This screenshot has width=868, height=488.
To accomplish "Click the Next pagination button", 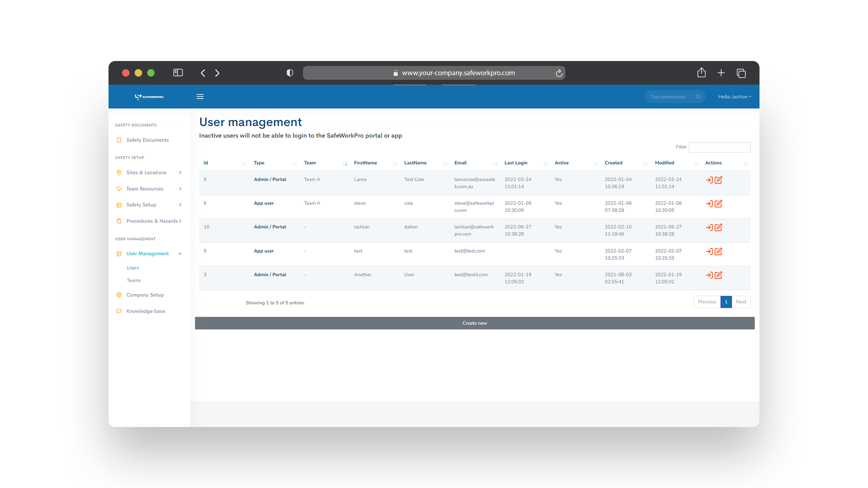I will point(741,302).
